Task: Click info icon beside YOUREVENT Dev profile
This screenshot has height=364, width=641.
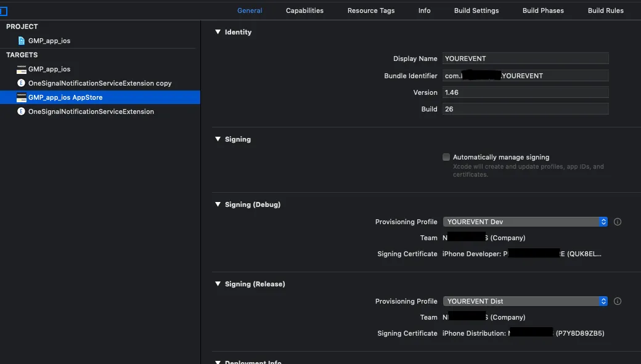Action: click(618, 222)
